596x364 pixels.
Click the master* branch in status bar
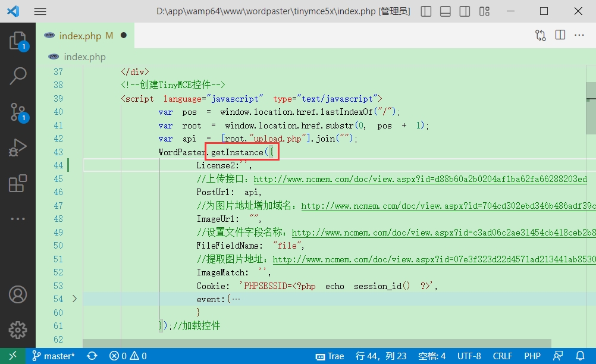pos(54,356)
